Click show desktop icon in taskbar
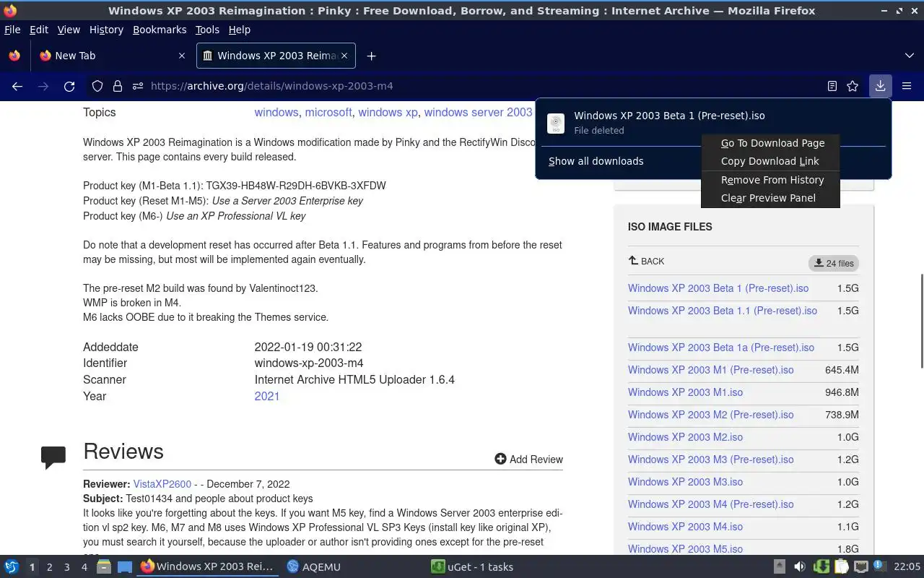 point(124,567)
